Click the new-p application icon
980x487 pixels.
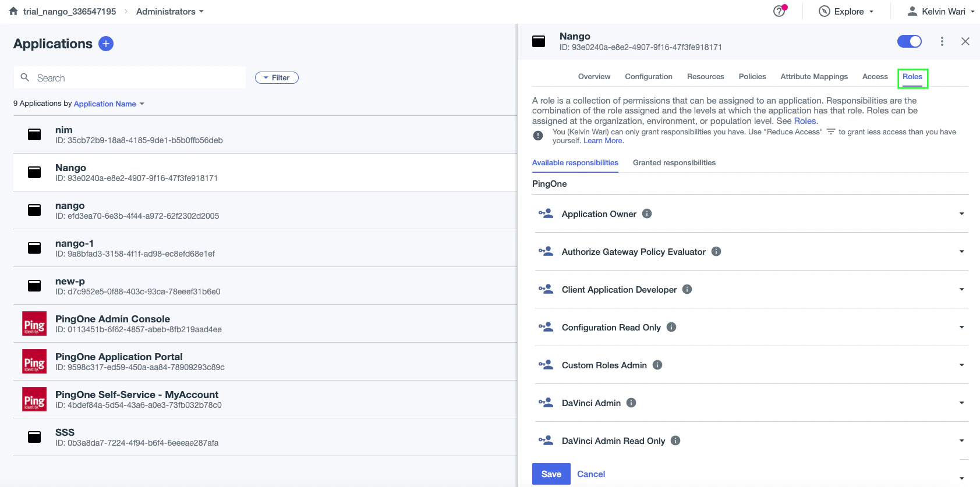pos(34,286)
